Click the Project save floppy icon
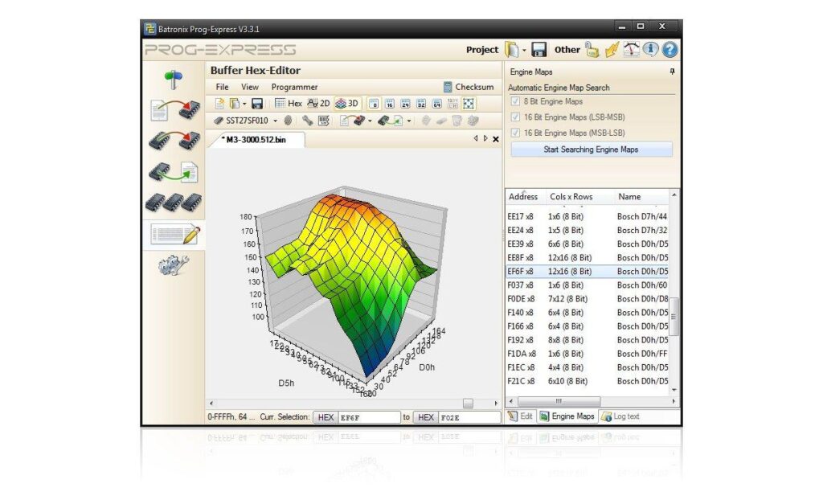 click(539, 49)
